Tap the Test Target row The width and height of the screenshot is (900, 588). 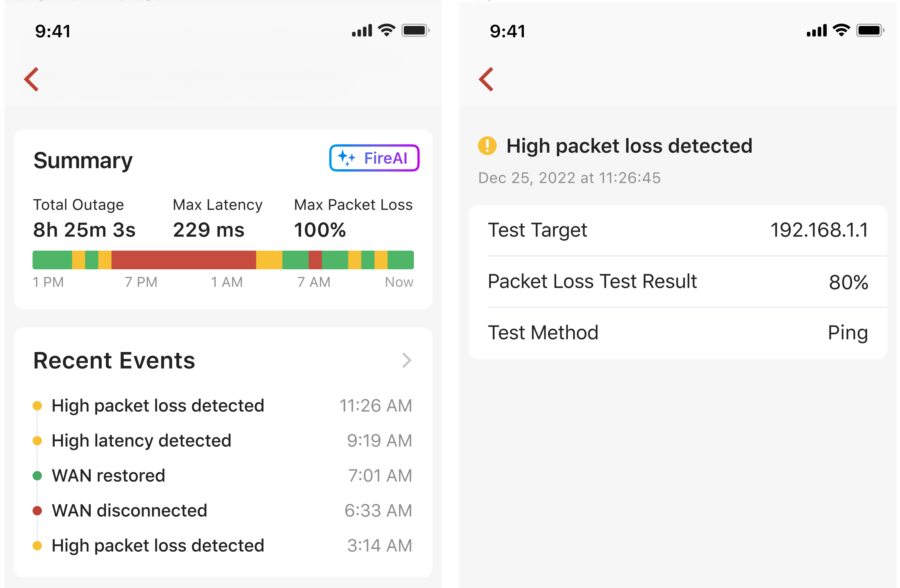678,230
